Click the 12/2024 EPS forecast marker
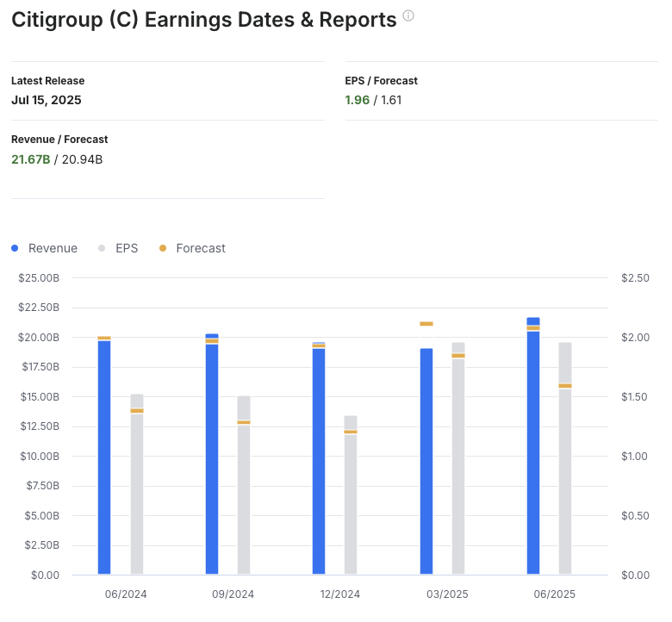The image size is (672, 622). 351,432
